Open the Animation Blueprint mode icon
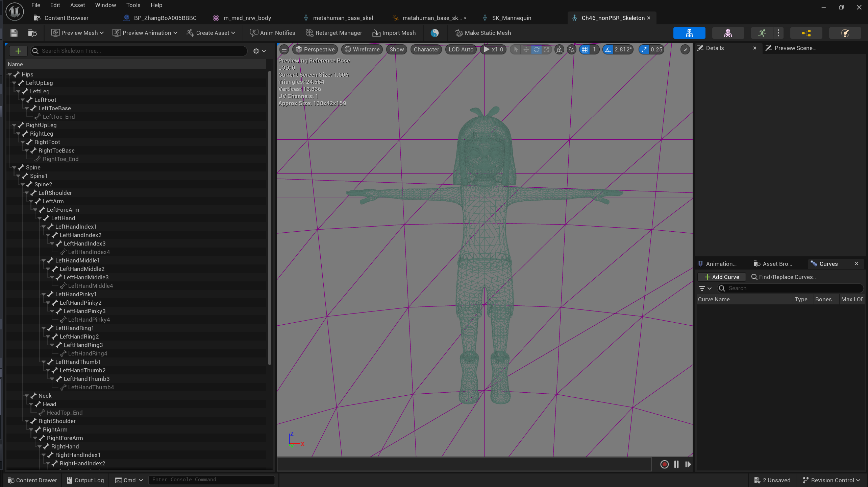868x487 pixels. tap(806, 33)
